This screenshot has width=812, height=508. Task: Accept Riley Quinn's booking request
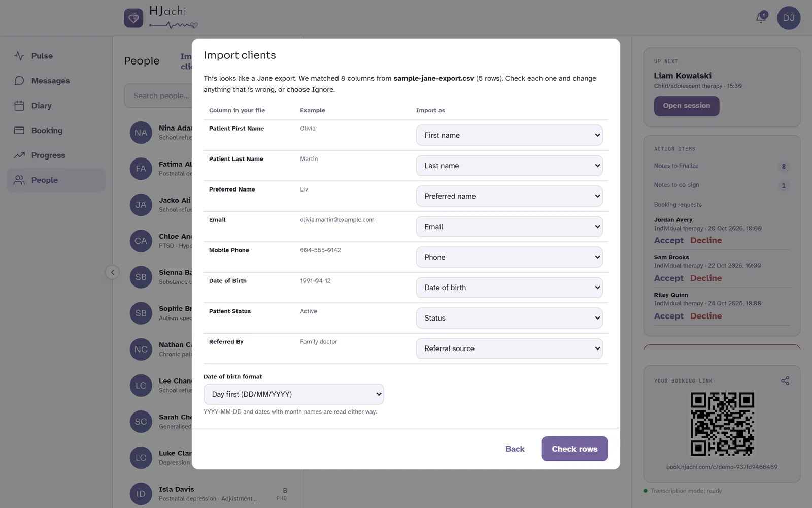(668, 316)
